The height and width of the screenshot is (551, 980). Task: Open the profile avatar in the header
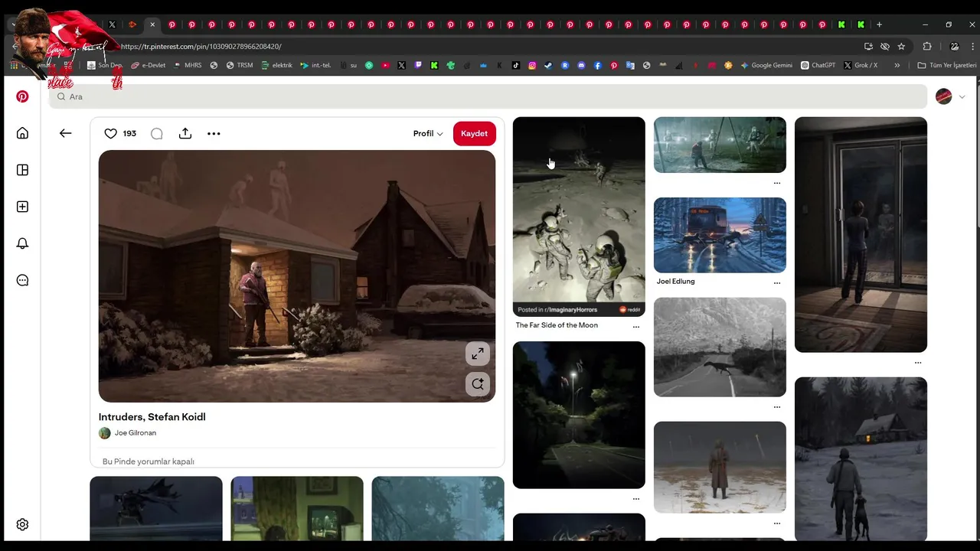pyautogui.click(x=943, y=96)
